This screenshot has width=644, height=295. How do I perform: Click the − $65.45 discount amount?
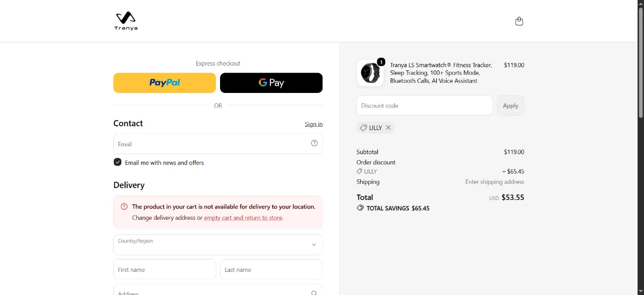pos(513,171)
